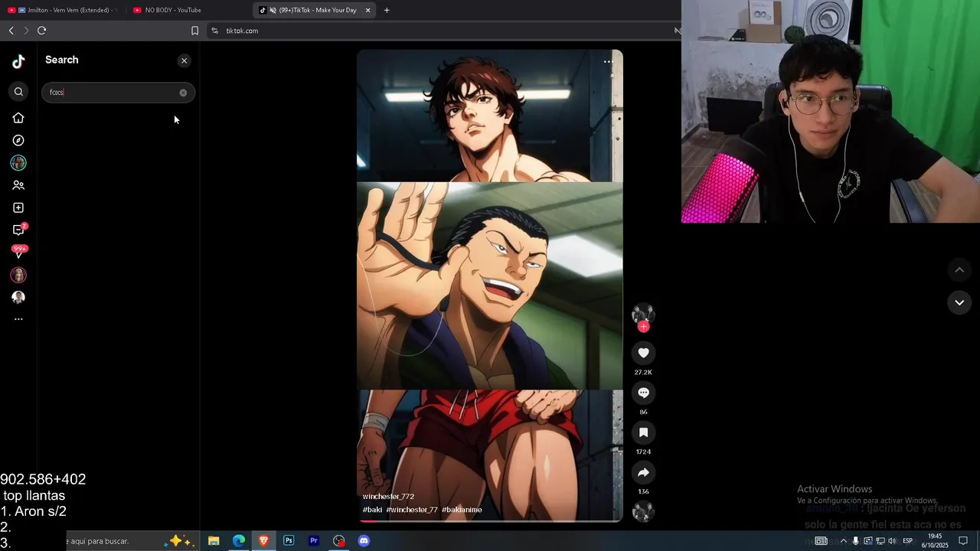
Task: Click the video playback progress bar
Action: click(x=490, y=521)
